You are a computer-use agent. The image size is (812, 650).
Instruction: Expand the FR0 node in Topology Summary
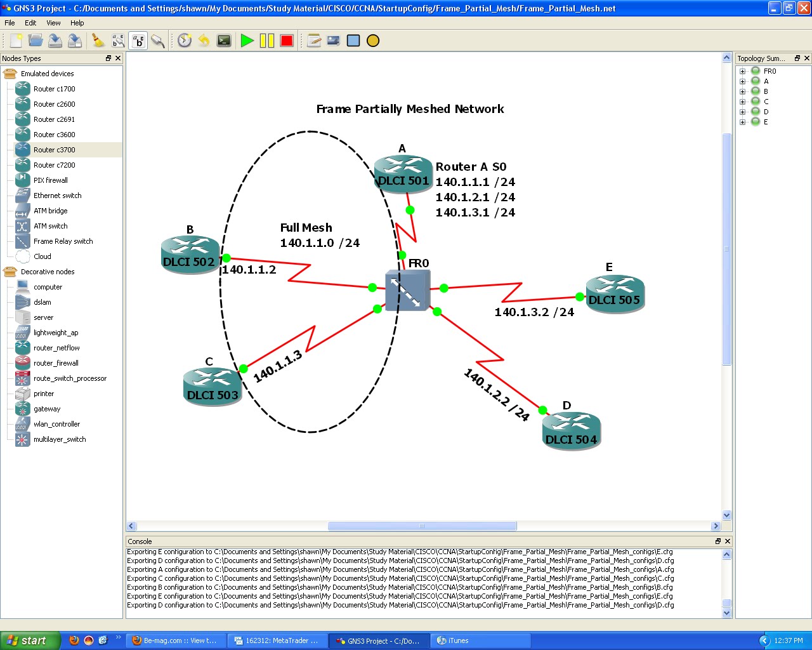tap(742, 71)
